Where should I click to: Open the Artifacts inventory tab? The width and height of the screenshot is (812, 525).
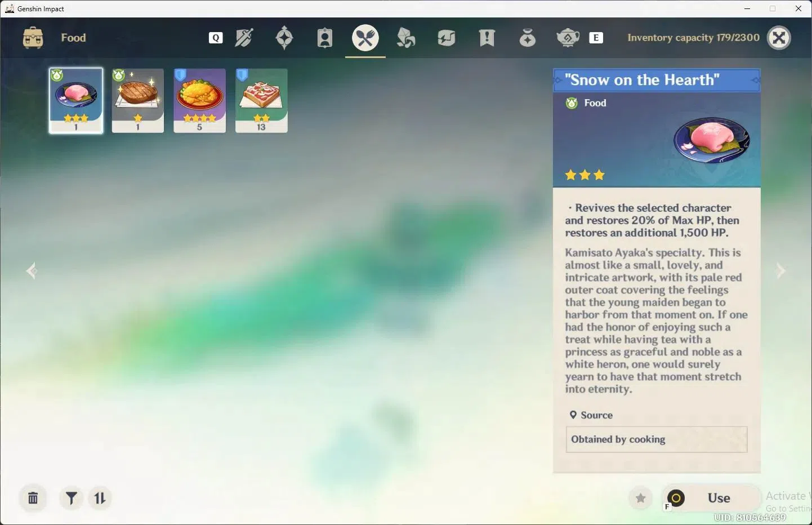284,38
